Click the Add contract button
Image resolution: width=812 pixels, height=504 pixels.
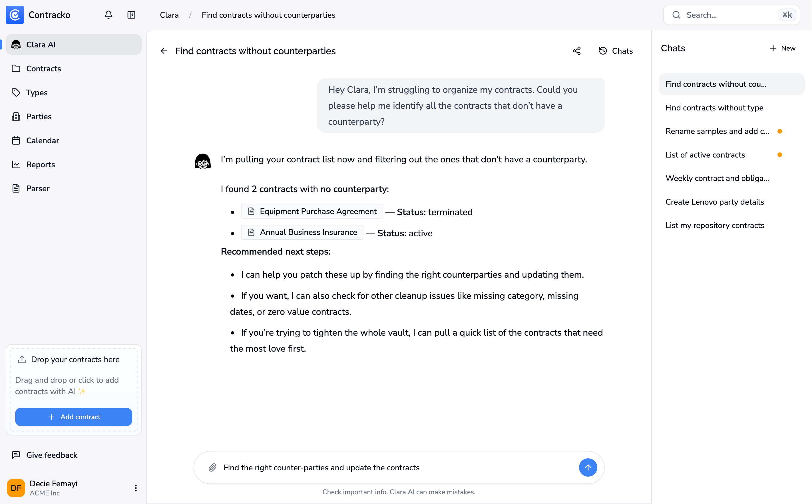pyautogui.click(x=73, y=417)
